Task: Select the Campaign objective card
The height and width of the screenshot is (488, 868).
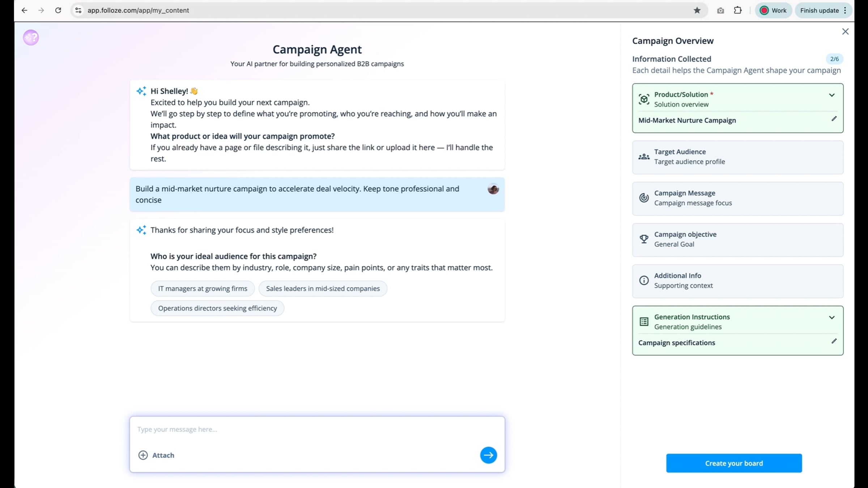Action: click(x=737, y=239)
